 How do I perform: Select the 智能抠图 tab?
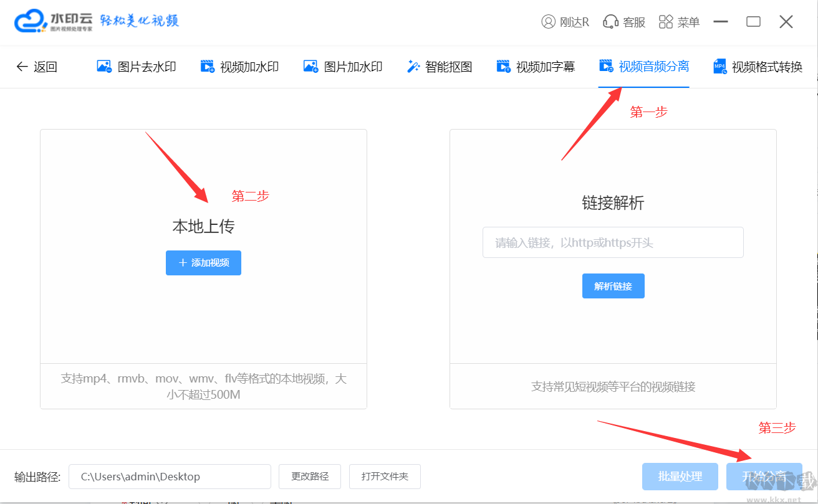[x=440, y=67]
